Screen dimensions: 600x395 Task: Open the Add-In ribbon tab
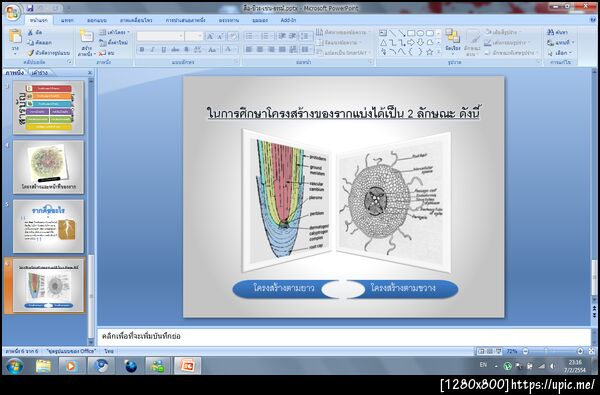pyautogui.click(x=289, y=20)
